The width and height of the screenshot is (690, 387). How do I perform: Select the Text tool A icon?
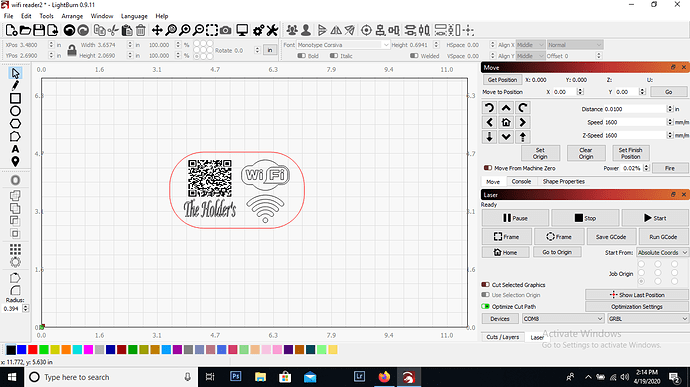pyautogui.click(x=15, y=149)
